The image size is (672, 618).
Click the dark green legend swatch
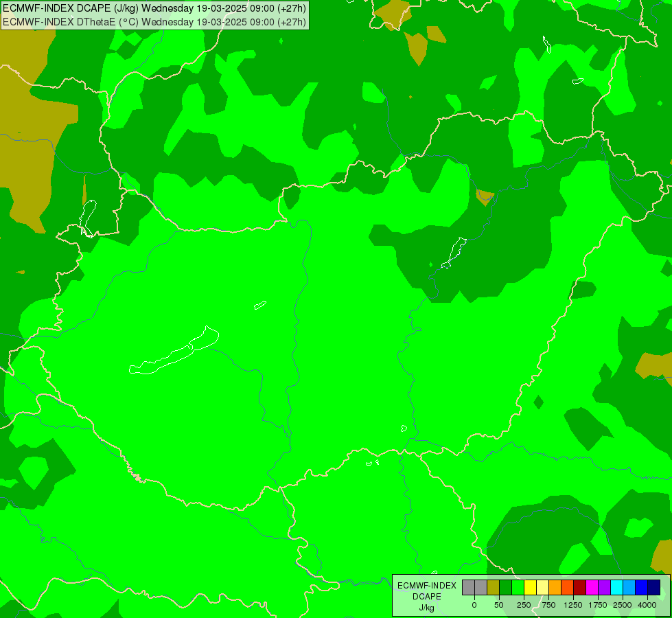coord(506,588)
